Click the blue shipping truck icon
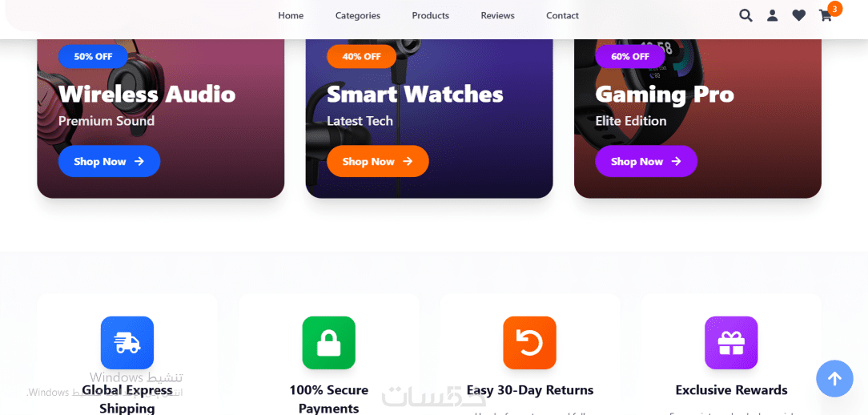Viewport: 868px width, 415px height. (x=127, y=342)
